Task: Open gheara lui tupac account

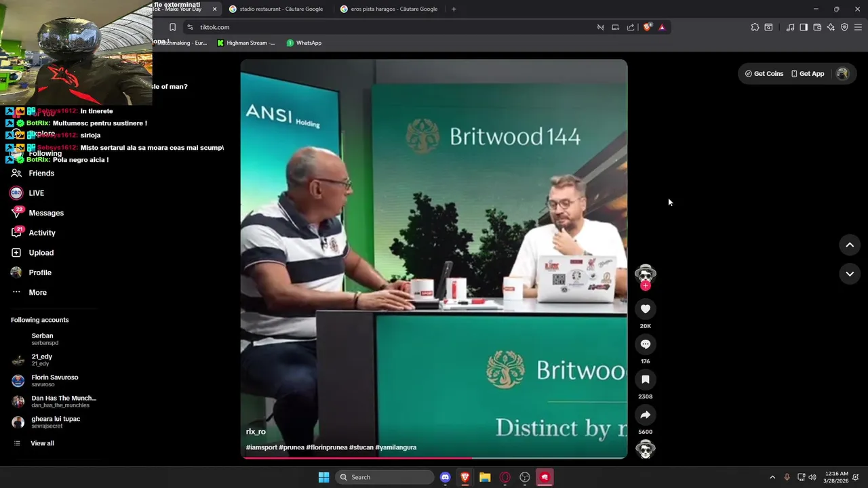Action: (54, 422)
